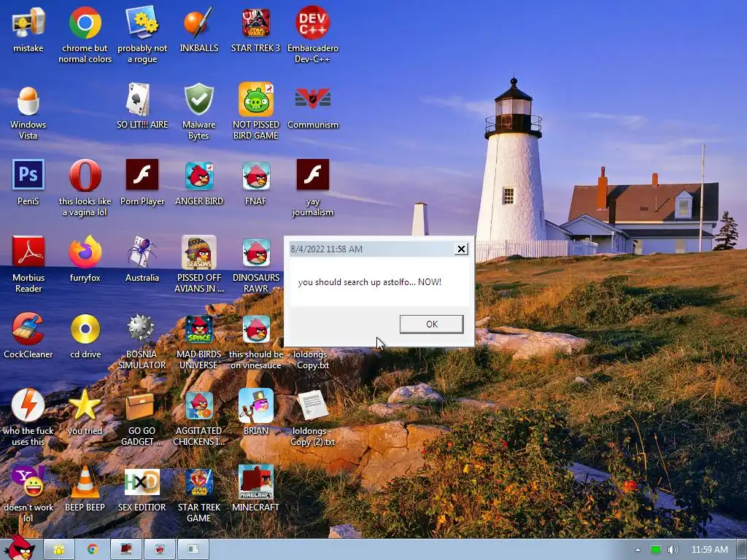Click the green square tray icon
747x560 pixels.
click(x=656, y=550)
